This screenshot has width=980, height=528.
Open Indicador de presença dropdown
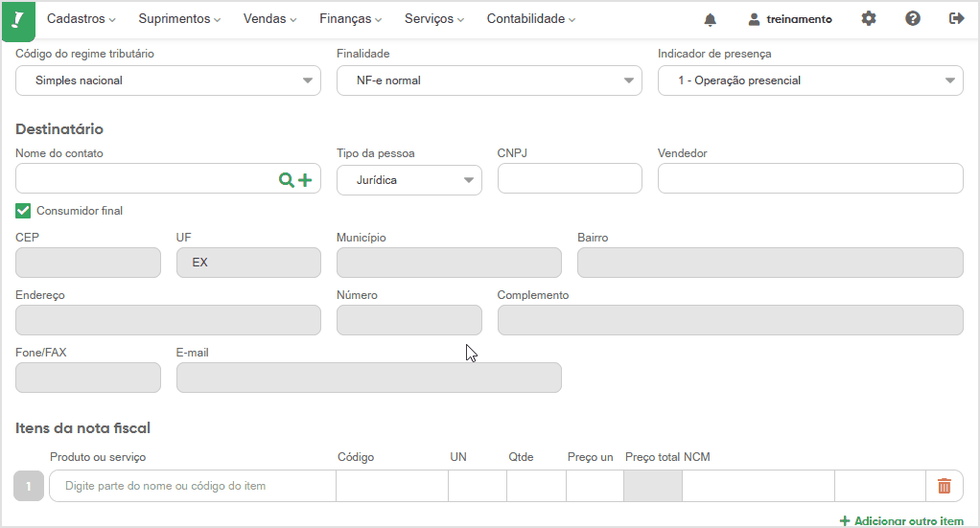coord(810,80)
